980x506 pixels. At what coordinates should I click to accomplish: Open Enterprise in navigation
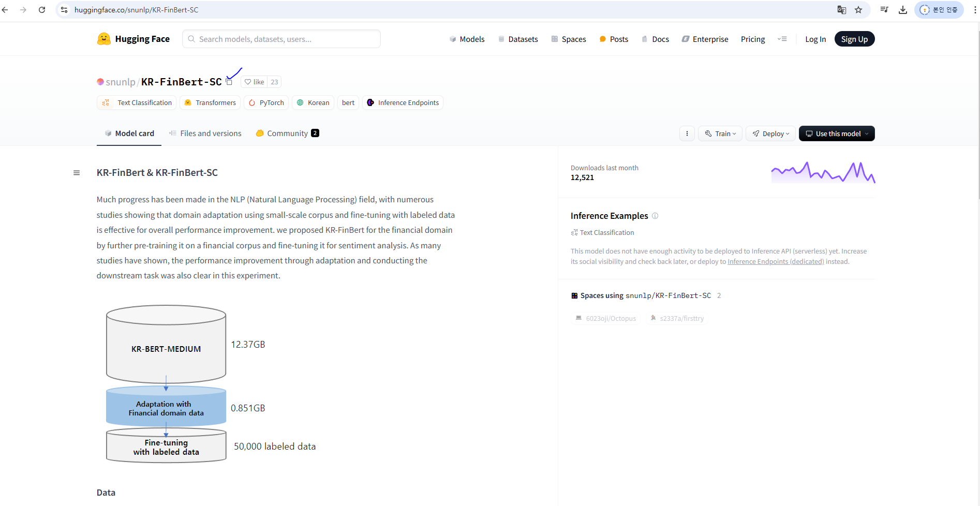(705, 39)
